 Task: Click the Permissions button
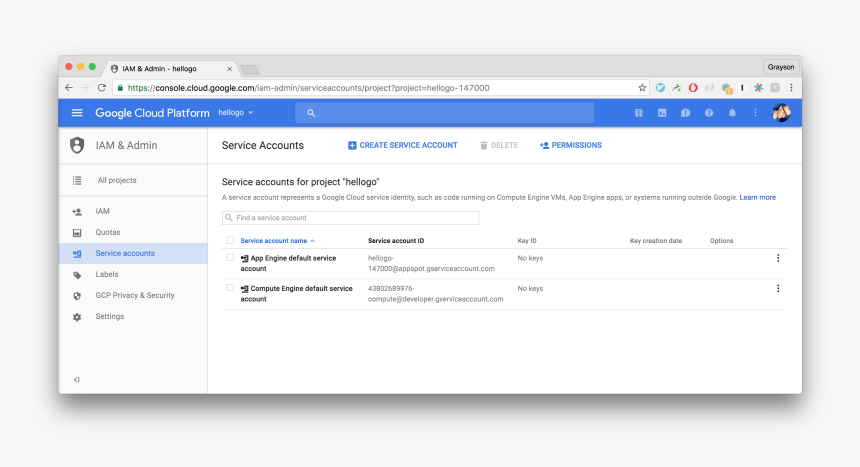(571, 145)
